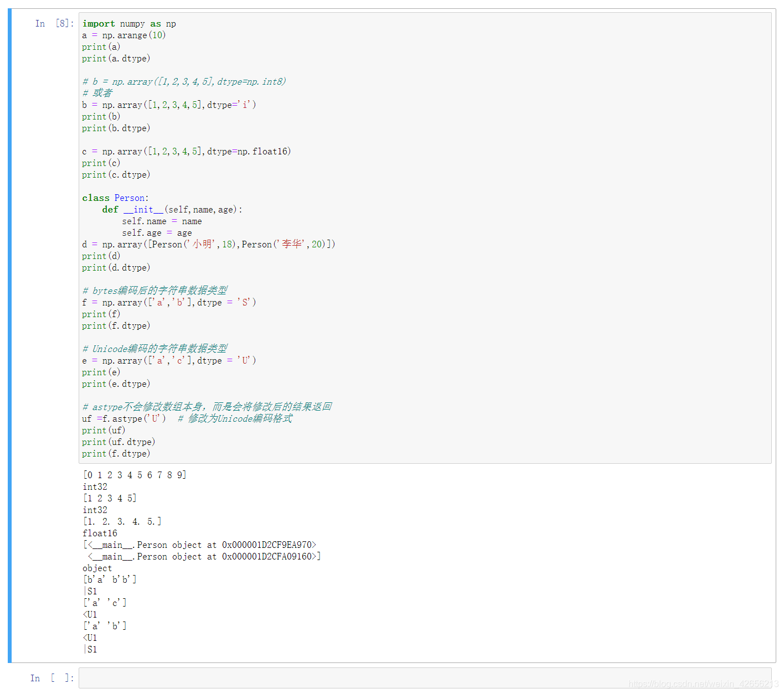Click the "uf =f.astype('U')" line
This screenshot has width=784, height=694.
pyautogui.click(x=187, y=419)
